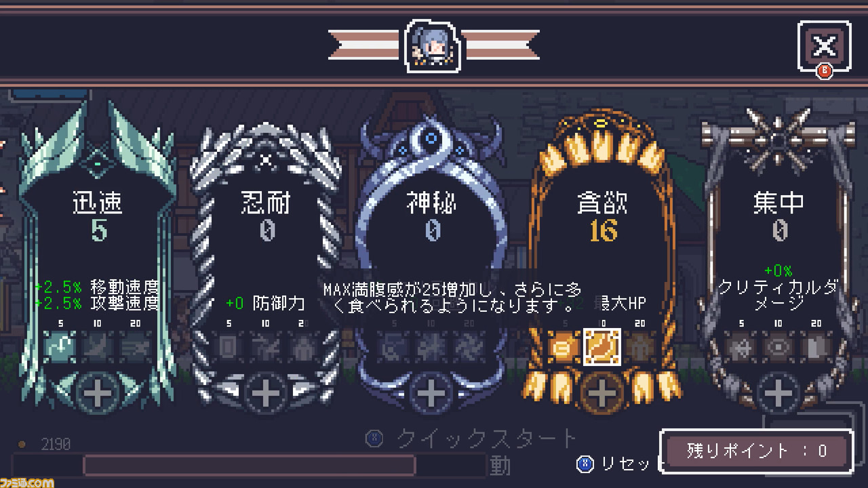The width and height of the screenshot is (868, 488).
Task: Add a point to 迅速 with its plus button
Action: pyautogui.click(x=98, y=392)
